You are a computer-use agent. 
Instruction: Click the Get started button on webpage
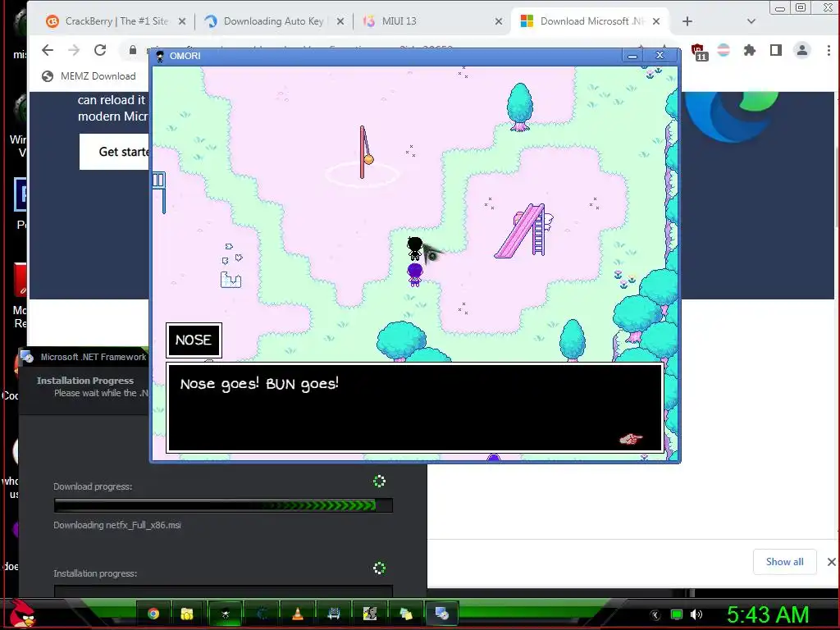[x=115, y=152]
